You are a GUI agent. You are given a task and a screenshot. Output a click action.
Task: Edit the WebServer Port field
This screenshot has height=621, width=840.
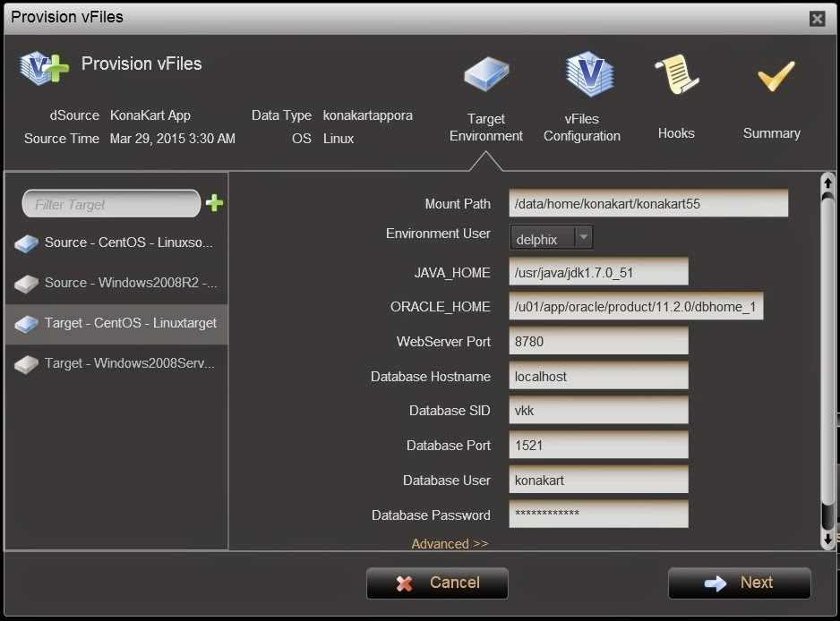[598, 341]
